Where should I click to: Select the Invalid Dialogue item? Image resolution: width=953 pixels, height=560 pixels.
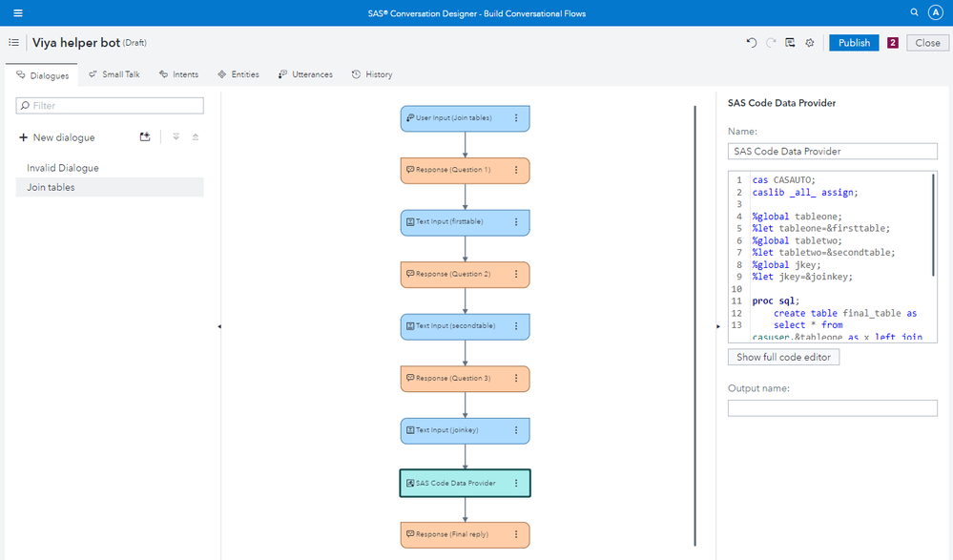pos(63,168)
